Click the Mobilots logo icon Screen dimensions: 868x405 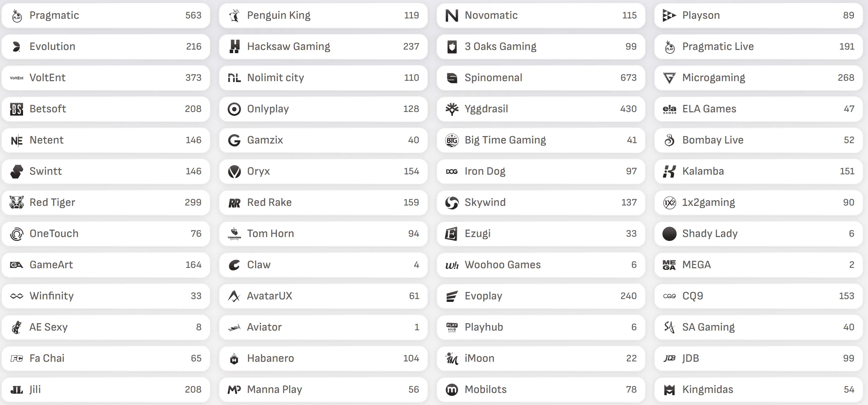452,390
